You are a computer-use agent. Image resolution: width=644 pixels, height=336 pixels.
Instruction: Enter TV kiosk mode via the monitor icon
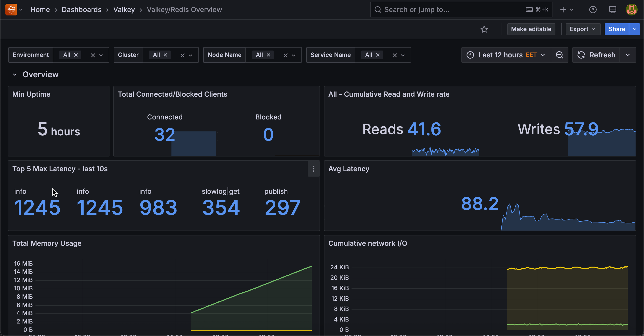pyautogui.click(x=612, y=10)
